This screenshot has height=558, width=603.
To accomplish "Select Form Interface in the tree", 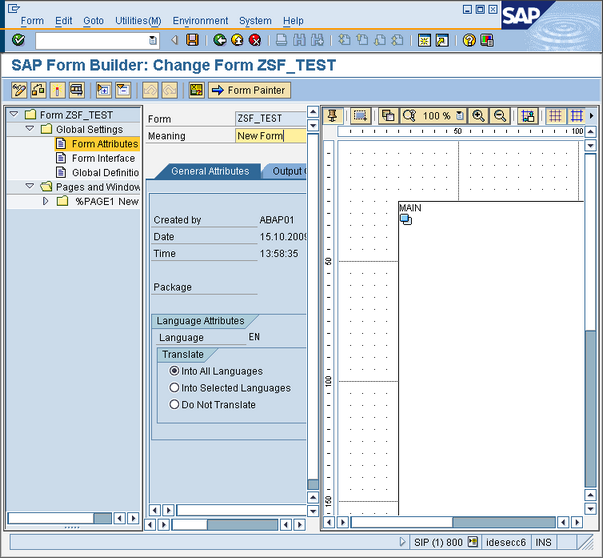I will tap(103, 158).
